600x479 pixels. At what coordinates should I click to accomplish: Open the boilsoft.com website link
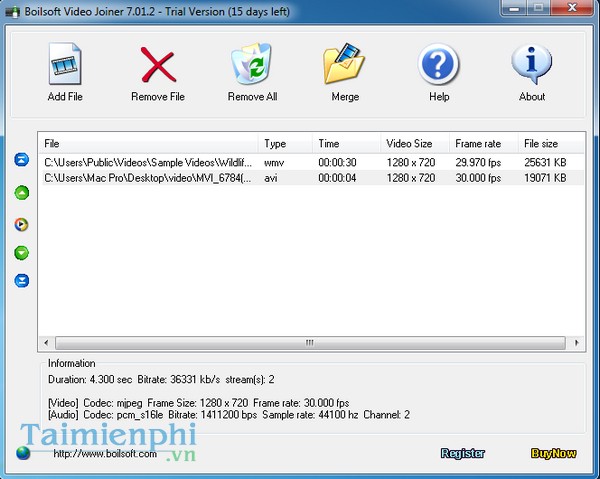pyautogui.click(x=105, y=454)
